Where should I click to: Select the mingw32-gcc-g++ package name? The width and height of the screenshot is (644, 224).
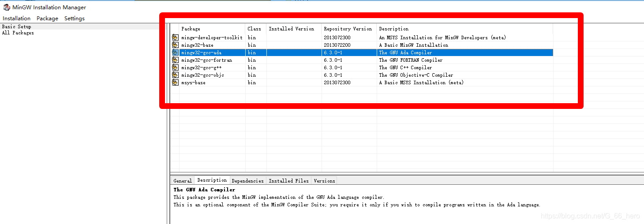(x=201, y=67)
